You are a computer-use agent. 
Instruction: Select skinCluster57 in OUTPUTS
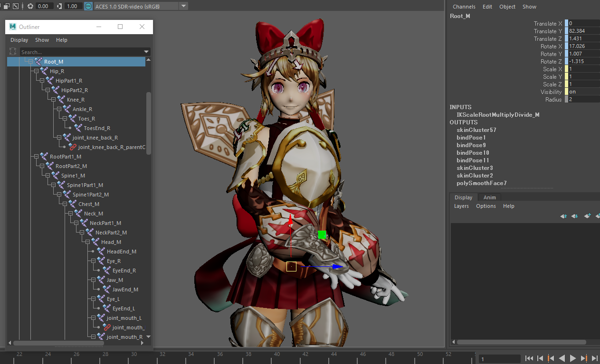tap(476, 130)
